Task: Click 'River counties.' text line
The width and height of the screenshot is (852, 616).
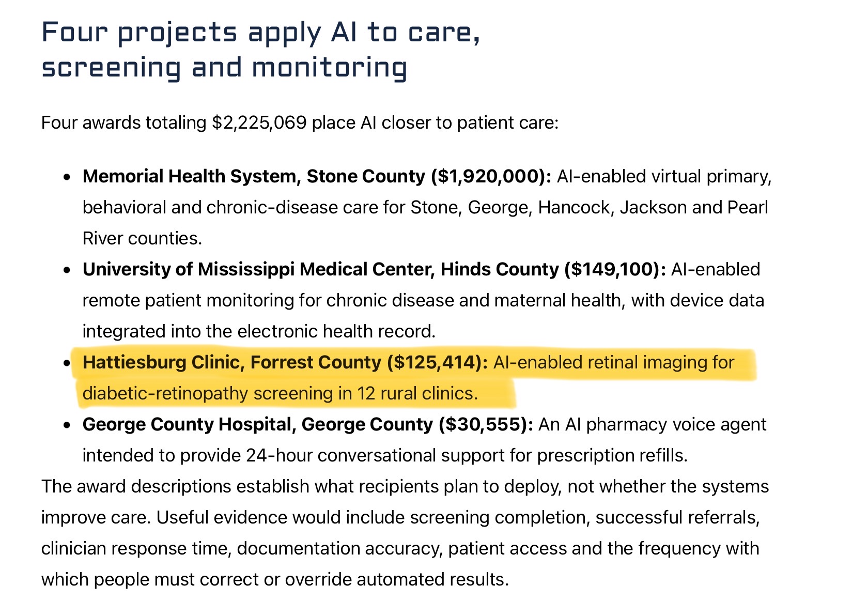Action: (x=142, y=238)
